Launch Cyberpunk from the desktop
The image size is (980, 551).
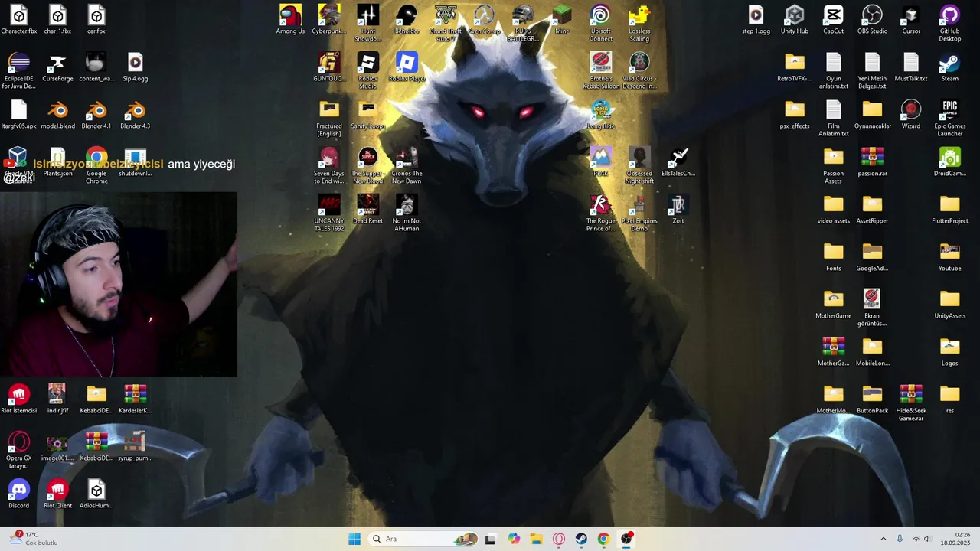pos(329,20)
